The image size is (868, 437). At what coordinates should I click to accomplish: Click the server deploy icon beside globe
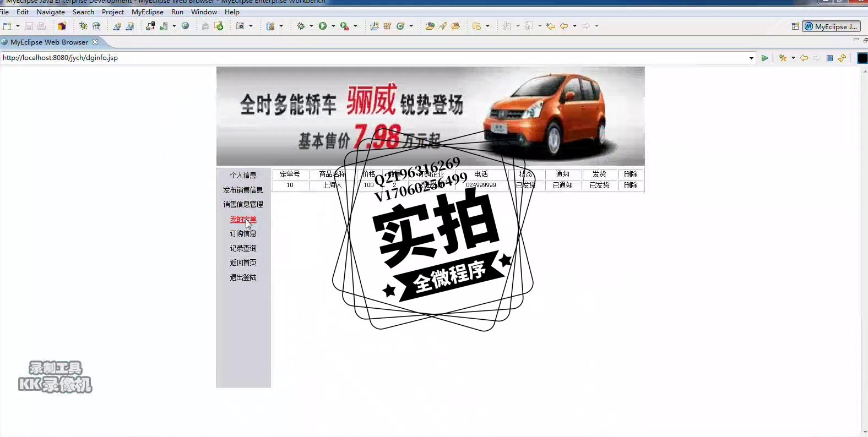(164, 26)
